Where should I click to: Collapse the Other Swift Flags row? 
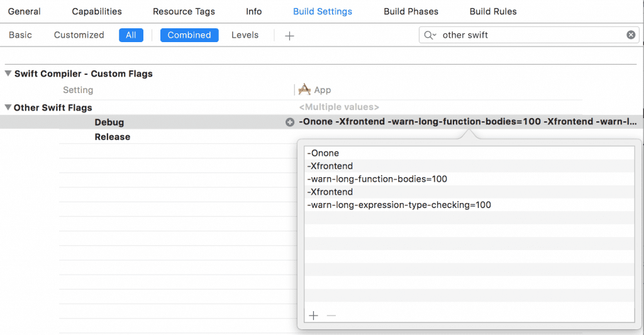click(8, 107)
